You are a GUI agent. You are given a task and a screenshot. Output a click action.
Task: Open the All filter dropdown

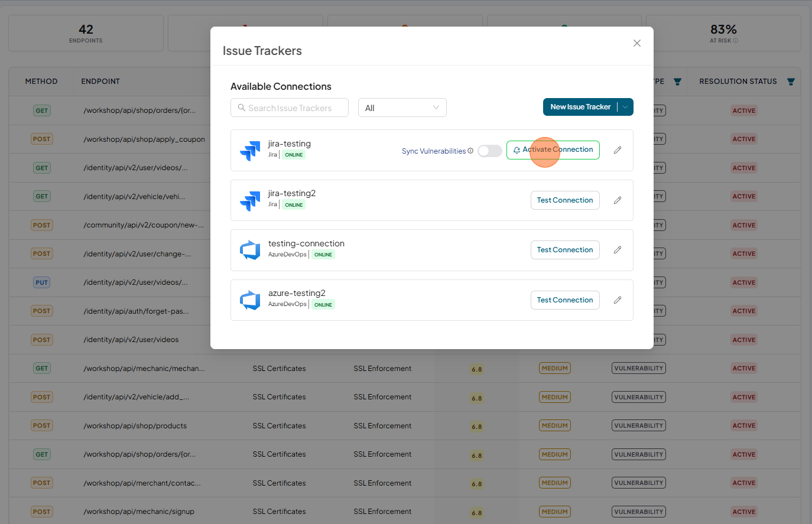click(402, 108)
